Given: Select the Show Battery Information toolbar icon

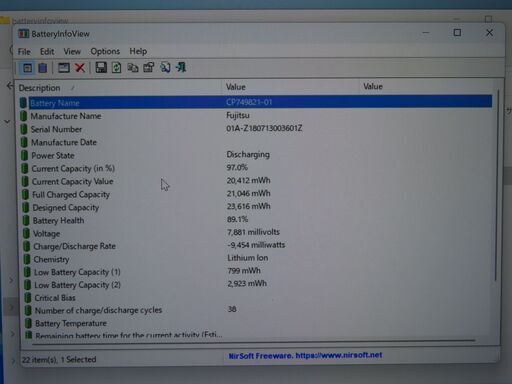Looking at the screenshot, I should pyautogui.click(x=27, y=68).
